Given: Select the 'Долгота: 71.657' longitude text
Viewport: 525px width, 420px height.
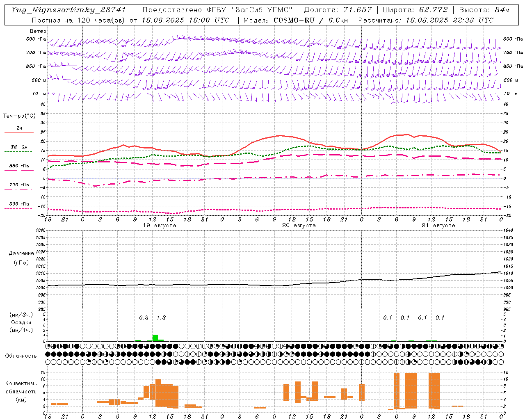Looking at the screenshot, I should (338, 10).
